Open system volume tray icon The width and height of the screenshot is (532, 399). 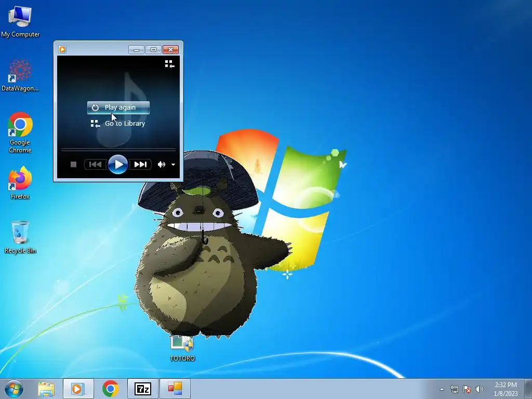coord(480,389)
